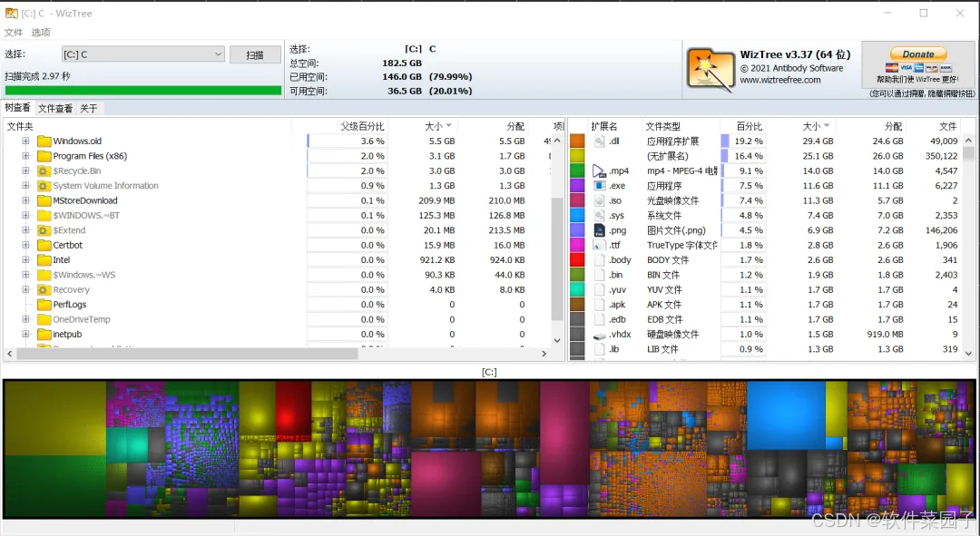Expand the $Recycle.Bin tree node

tap(25, 171)
